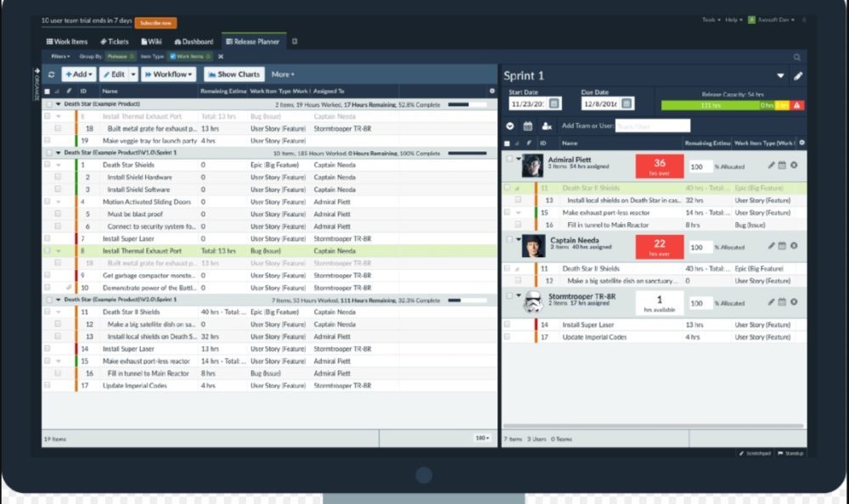The height and width of the screenshot is (504, 849).
Task: Expand the Sprint 1 selector dropdown arrow
Action: 780,76
